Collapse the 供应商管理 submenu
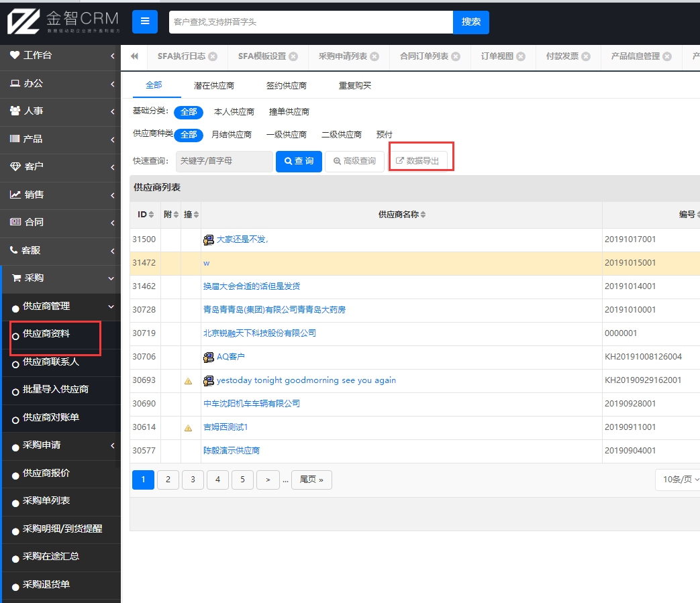700x603 pixels. click(61, 307)
